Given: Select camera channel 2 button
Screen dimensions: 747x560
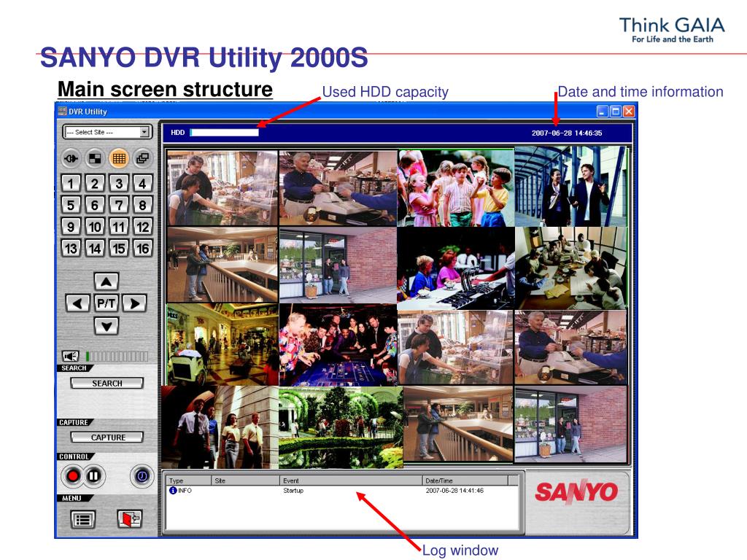Looking at the screenshot, I should point(95,183).
